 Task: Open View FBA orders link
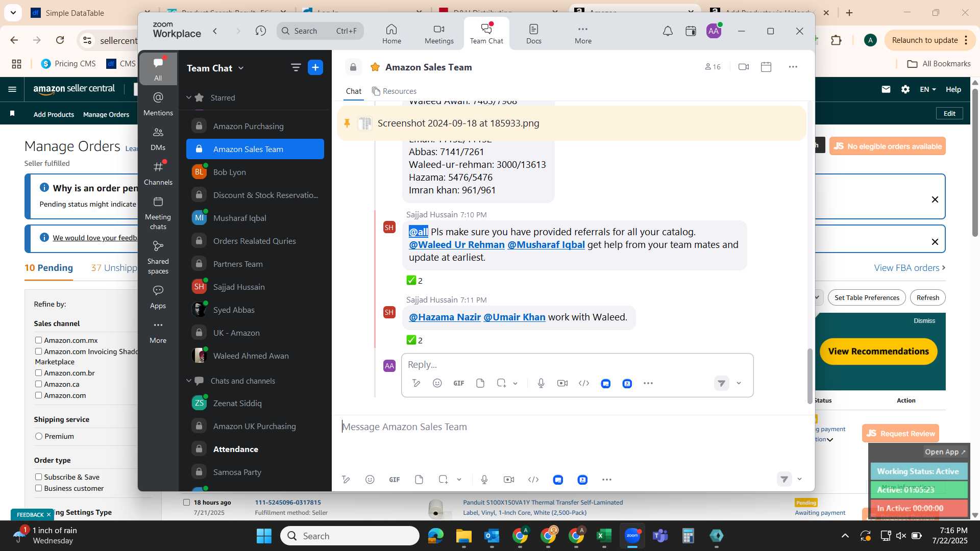tap(910, 268)
